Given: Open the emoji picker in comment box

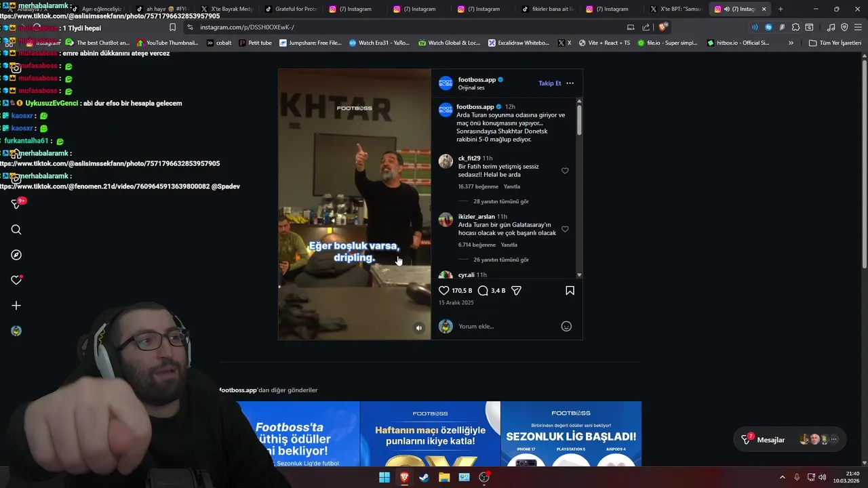Looking at the screenshot, I should click(566, 326).
